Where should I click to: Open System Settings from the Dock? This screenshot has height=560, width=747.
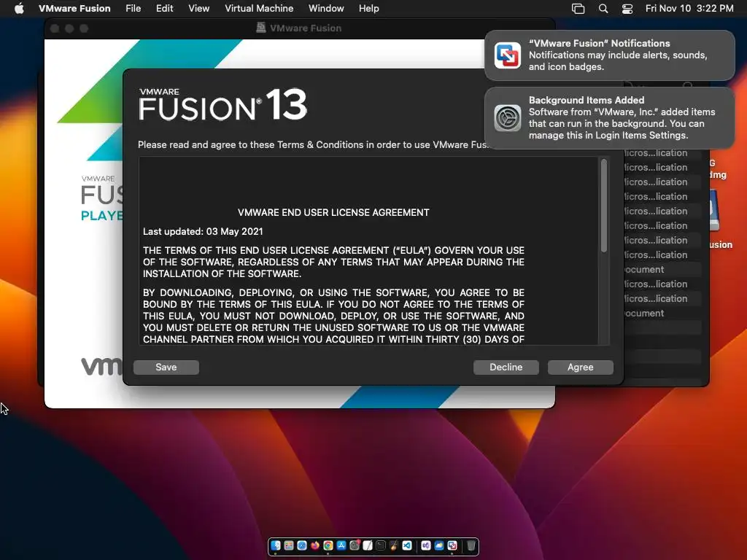click(355, 545)
